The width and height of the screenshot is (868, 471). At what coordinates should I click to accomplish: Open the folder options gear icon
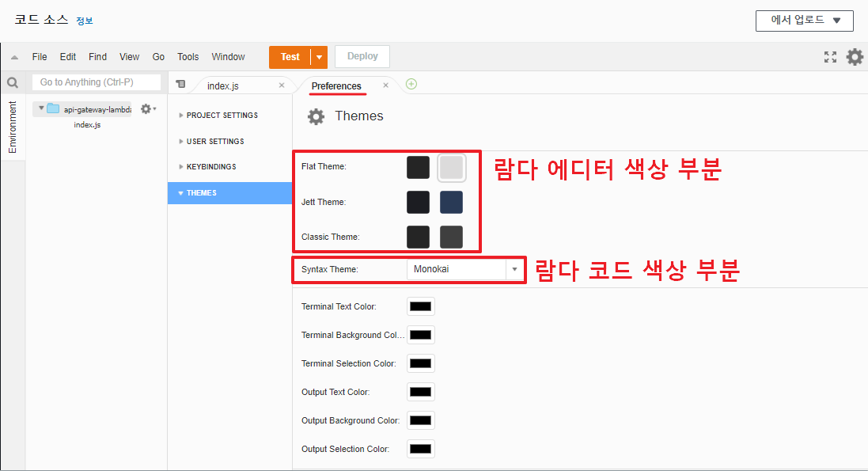tap(147, 109)
